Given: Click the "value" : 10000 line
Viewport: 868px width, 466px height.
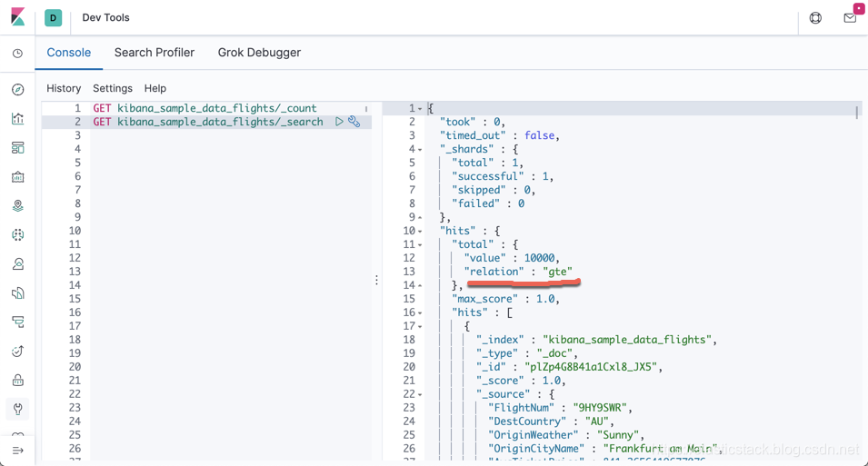Looking at the screenshot, I should (x=512, y=258).
